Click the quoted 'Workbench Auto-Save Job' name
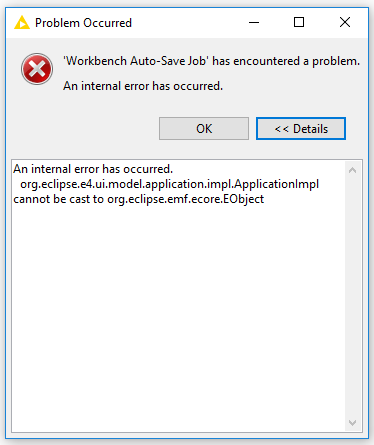 pyautogui.click(x=136, y=61)
